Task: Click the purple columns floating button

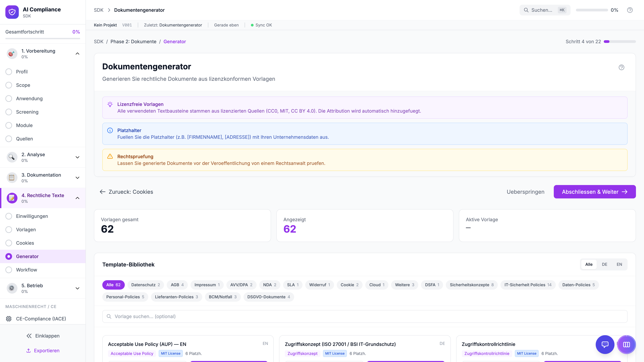Action: [x=626, y=345]
